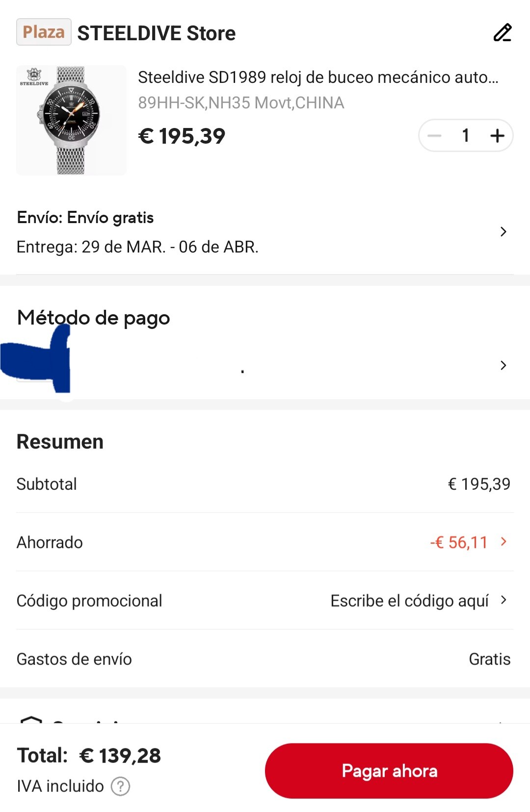Tap the red savings amount -€ 56,11

(458, 542)
